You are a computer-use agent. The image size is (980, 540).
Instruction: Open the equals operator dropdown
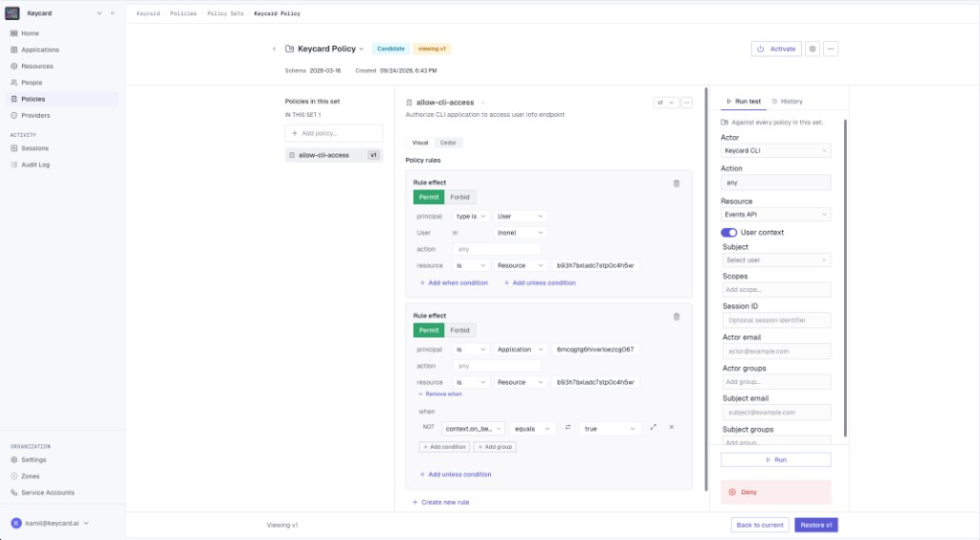click(x=532, y=429)
